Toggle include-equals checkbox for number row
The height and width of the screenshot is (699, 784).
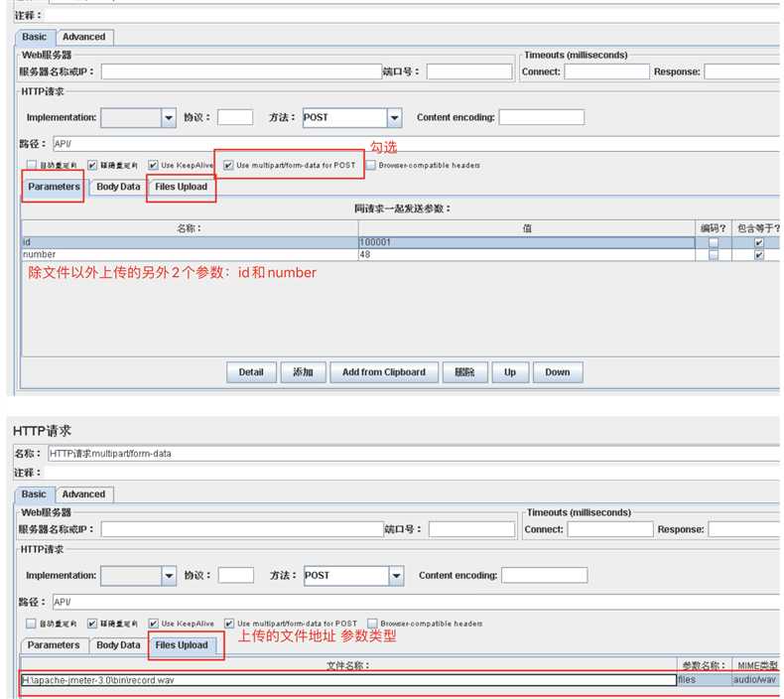(x=759, y=255)
